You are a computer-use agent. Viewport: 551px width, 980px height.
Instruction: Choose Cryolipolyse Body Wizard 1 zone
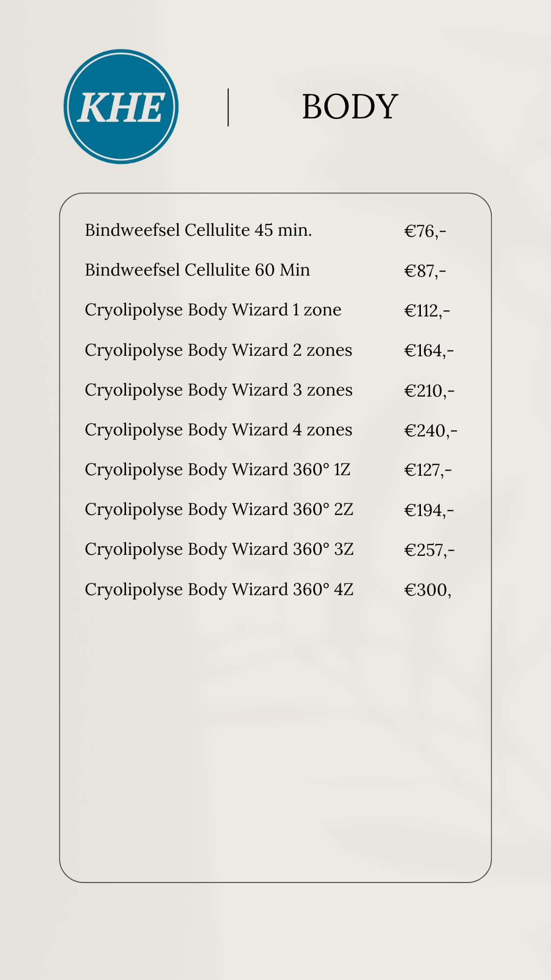tap(213, 310)
